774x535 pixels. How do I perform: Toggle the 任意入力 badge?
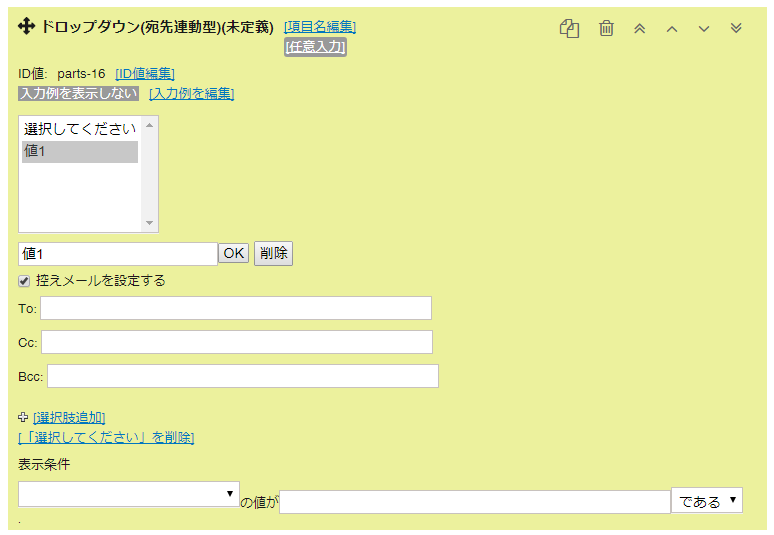tap(316, 46)
